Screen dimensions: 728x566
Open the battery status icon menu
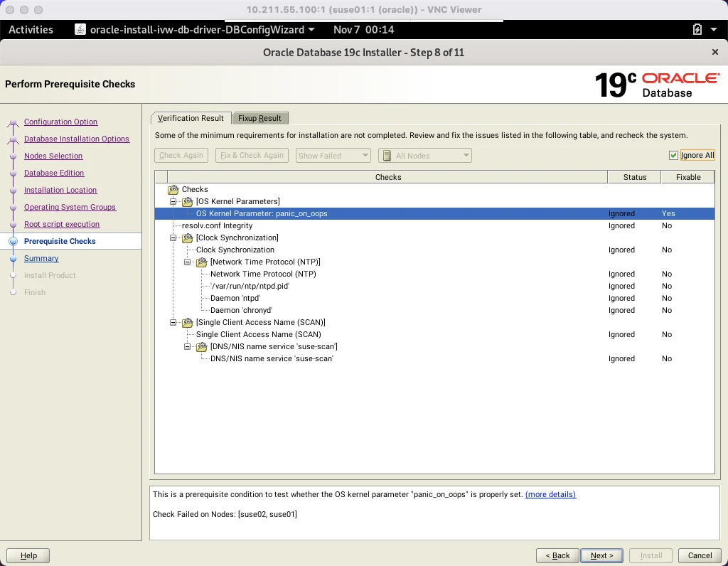[697, 30]
